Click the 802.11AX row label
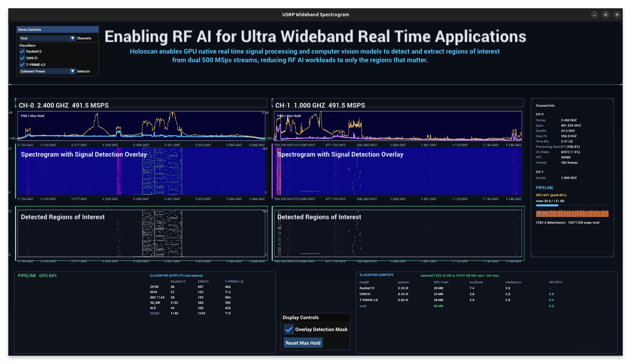631x364 pixels. pyautogui.click(x=157, y=297)
